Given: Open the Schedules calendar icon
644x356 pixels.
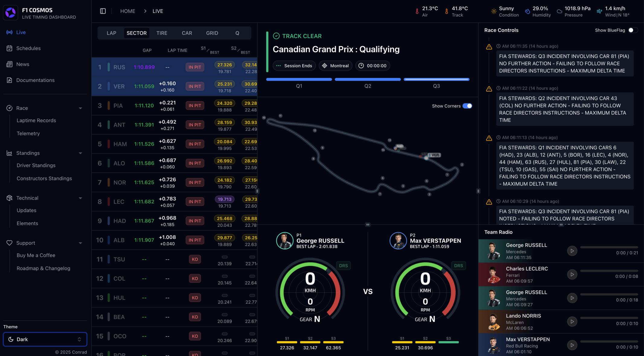Looking at the screenshot, I should pyautogui.click(x=9, y=48).
